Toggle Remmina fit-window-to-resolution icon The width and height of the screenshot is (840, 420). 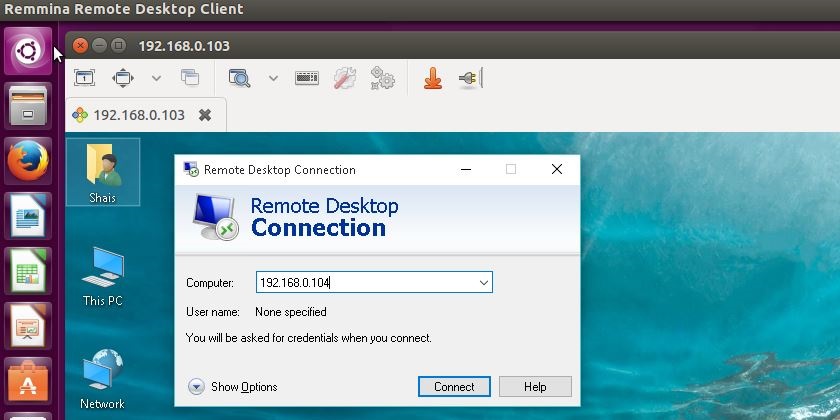pos(85,78)
